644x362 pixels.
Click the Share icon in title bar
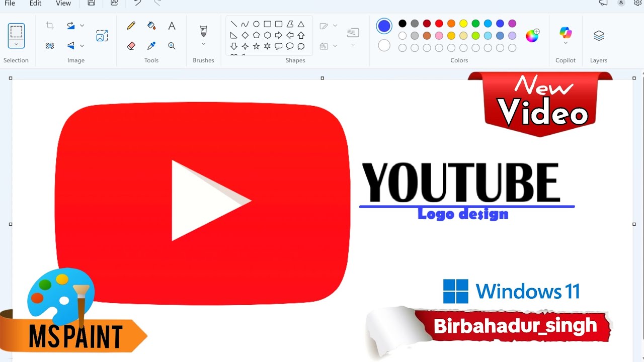click(x=114, y=3)
